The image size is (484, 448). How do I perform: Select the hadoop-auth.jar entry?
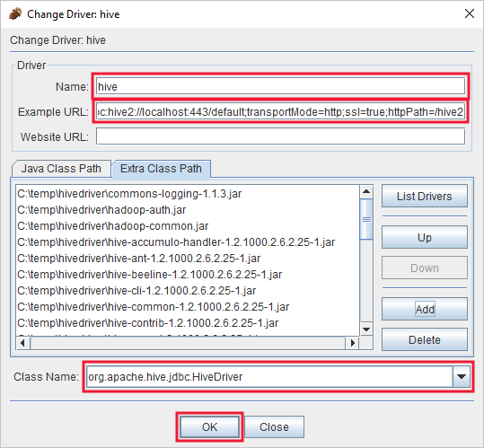pos(188,210)
